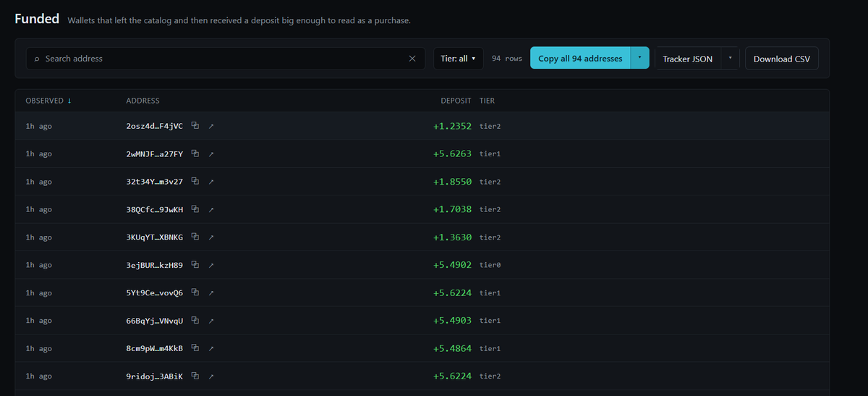
Task: Expand the Copy all addresses options arrow
Action: (640, 59)
